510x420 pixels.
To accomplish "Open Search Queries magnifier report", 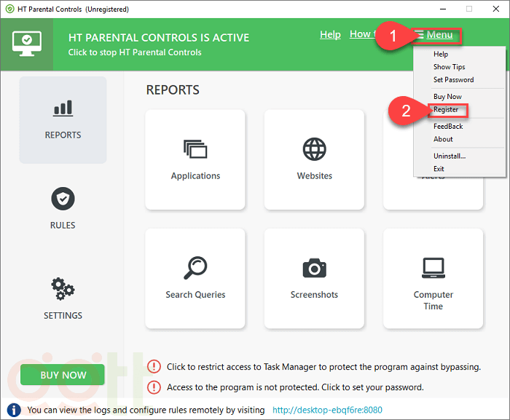I will 195,278.
